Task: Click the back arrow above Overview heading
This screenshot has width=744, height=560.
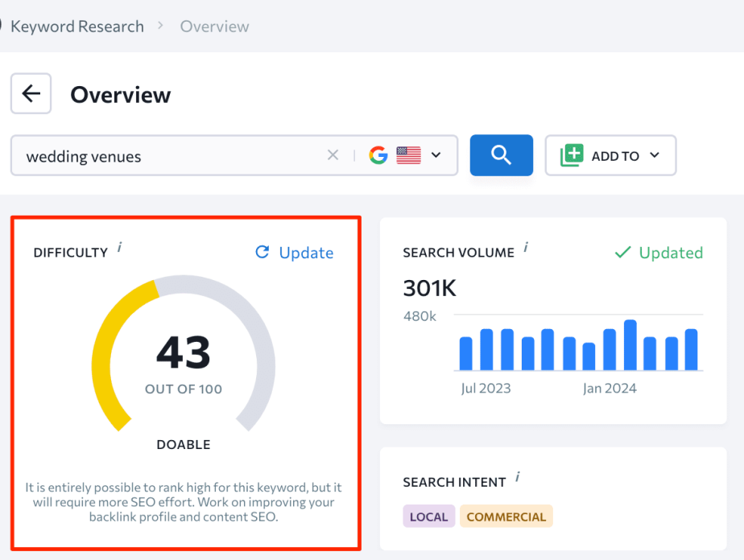Action: 31,93
